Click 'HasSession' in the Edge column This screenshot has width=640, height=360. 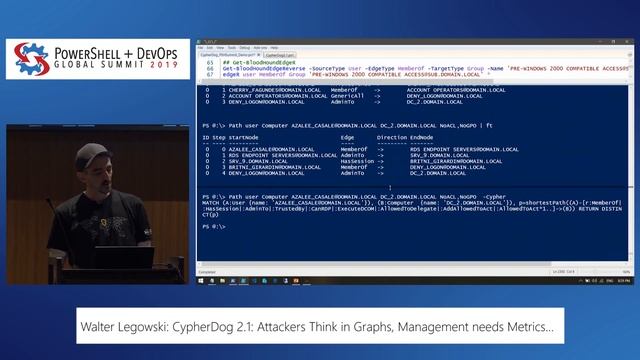tap(357, 161)
